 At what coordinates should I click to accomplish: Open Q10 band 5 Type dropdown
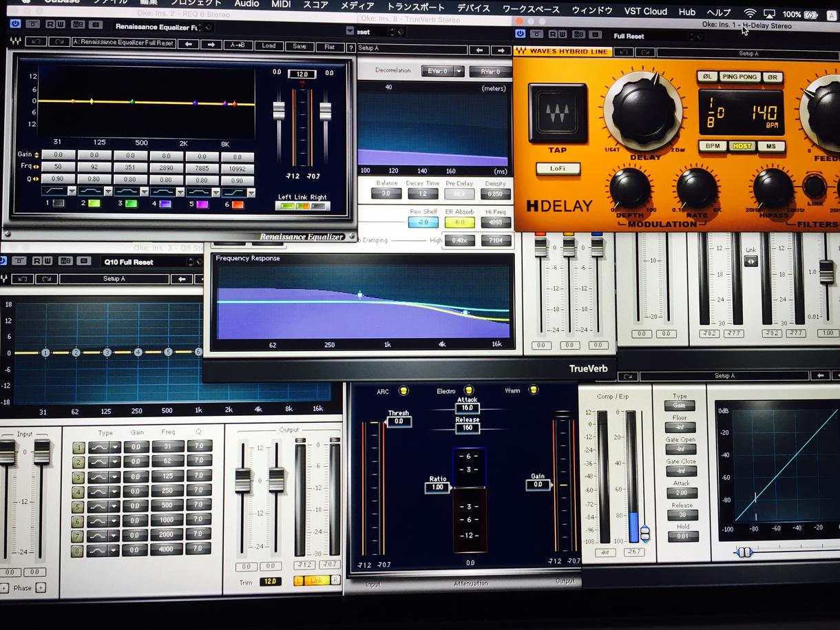coord(115,506)
